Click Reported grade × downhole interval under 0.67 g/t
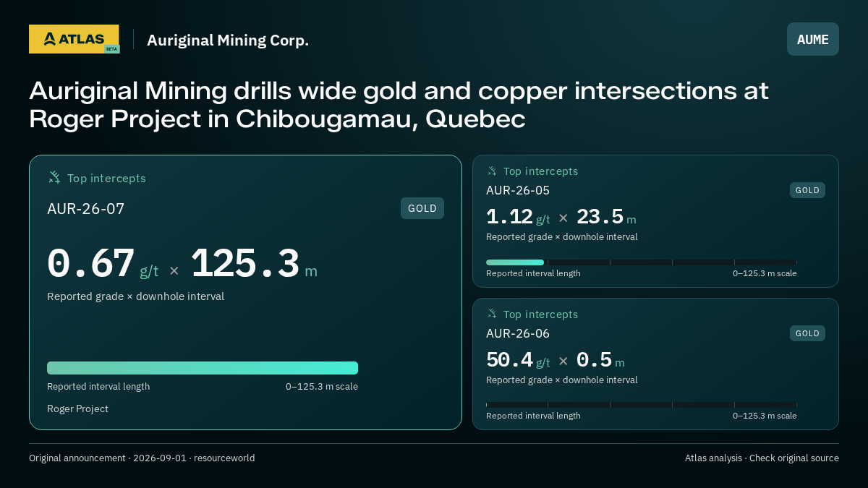 135,296
